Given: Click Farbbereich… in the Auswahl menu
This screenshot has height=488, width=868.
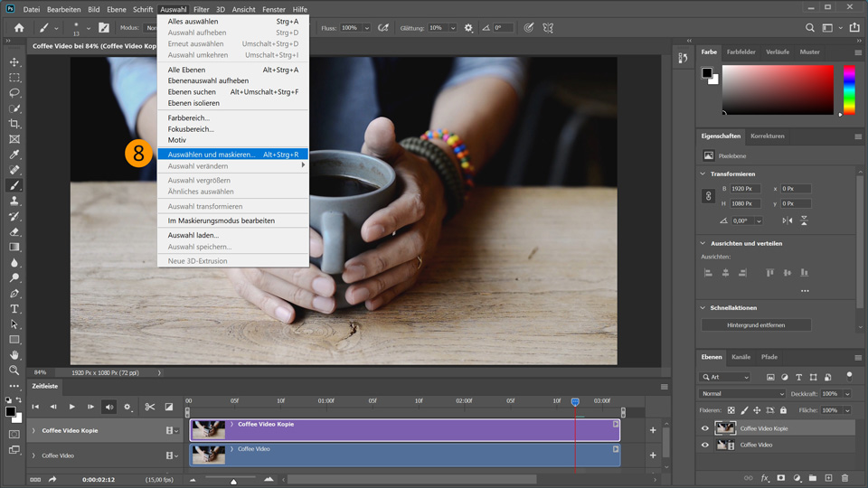Looking at the screenshot, I should pos(189,117).
